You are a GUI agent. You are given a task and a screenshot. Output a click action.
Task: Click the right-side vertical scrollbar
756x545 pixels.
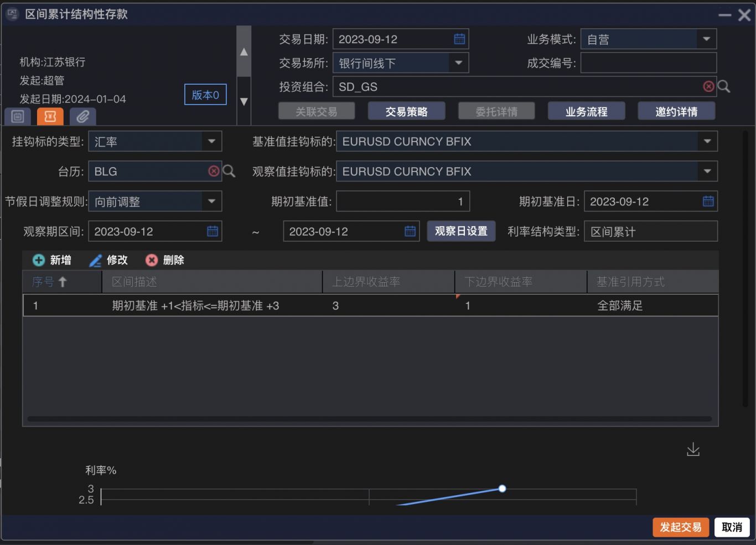tap(745, 269)
